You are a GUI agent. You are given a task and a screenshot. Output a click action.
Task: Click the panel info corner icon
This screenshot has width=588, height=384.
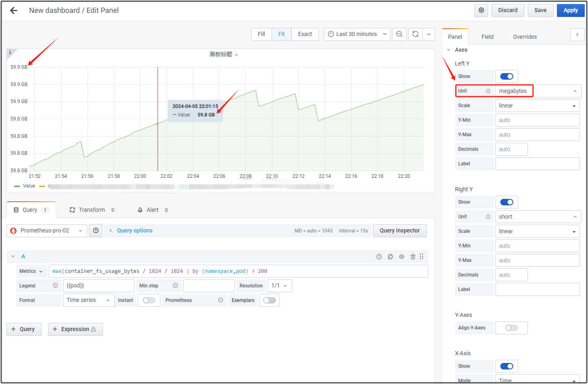click(x=11, y=53)
